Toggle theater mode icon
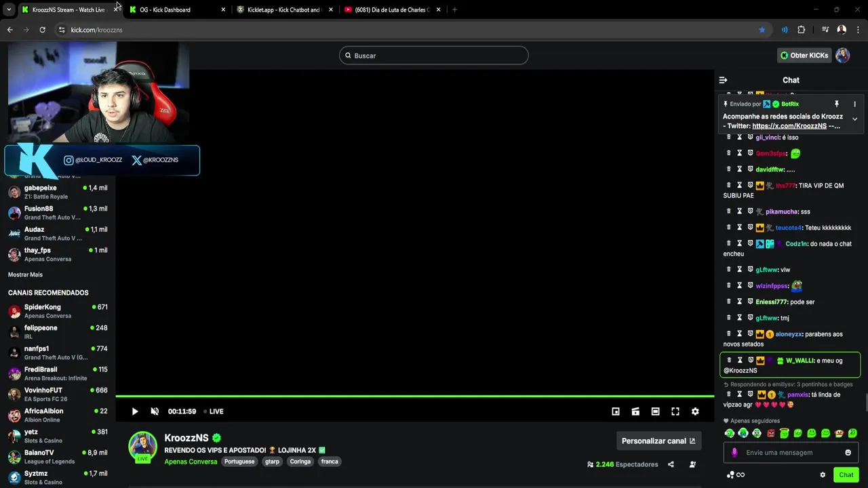 pos(655,411)
